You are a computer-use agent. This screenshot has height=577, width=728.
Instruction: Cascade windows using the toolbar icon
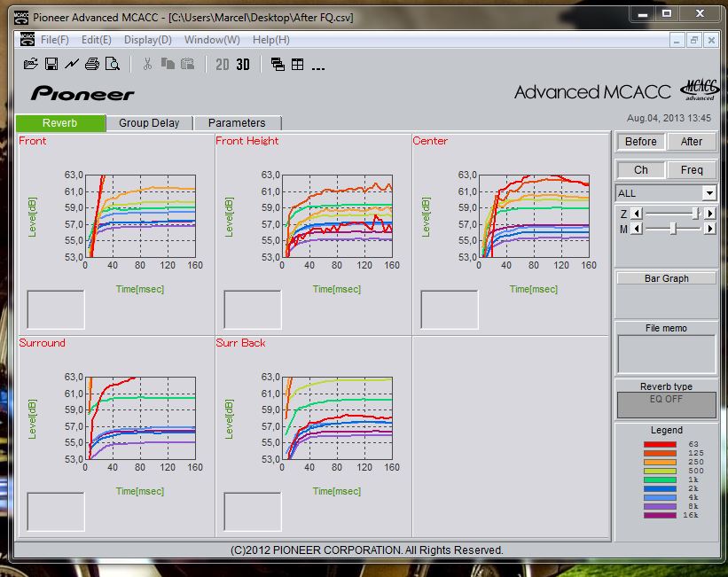(278, 64)
